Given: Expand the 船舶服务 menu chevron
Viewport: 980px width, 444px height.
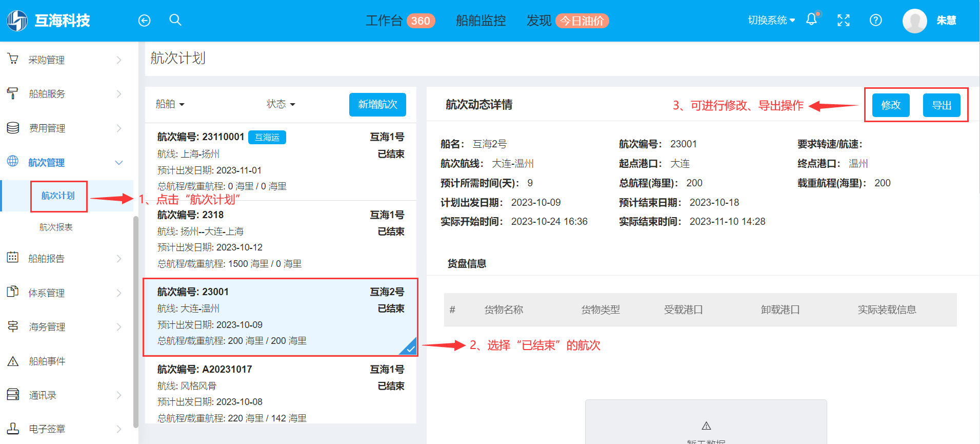Looking at the screenshot, I should (119, 94).
